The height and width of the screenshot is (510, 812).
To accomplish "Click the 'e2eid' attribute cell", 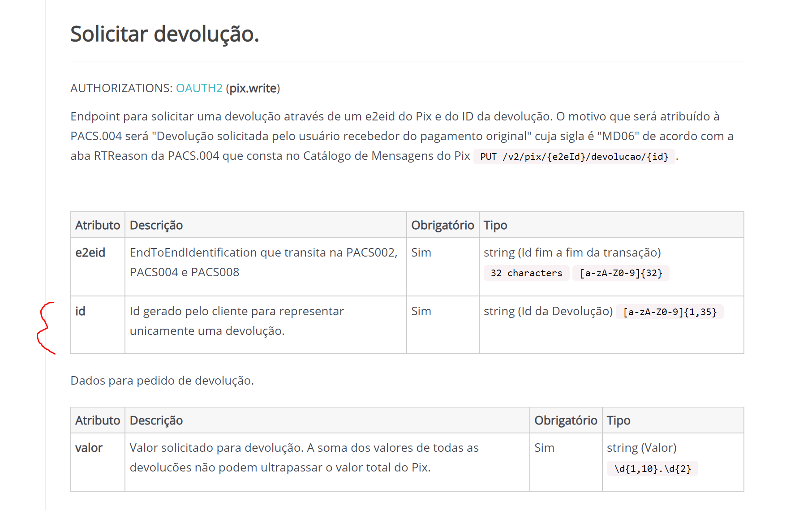I will pos(98,267).
